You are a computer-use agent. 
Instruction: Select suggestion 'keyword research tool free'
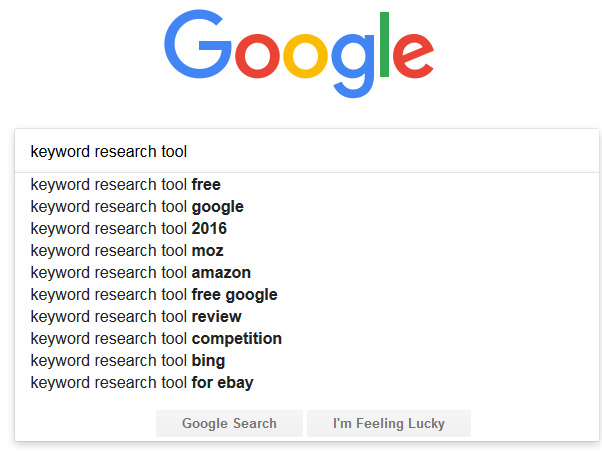click(126, 185)
